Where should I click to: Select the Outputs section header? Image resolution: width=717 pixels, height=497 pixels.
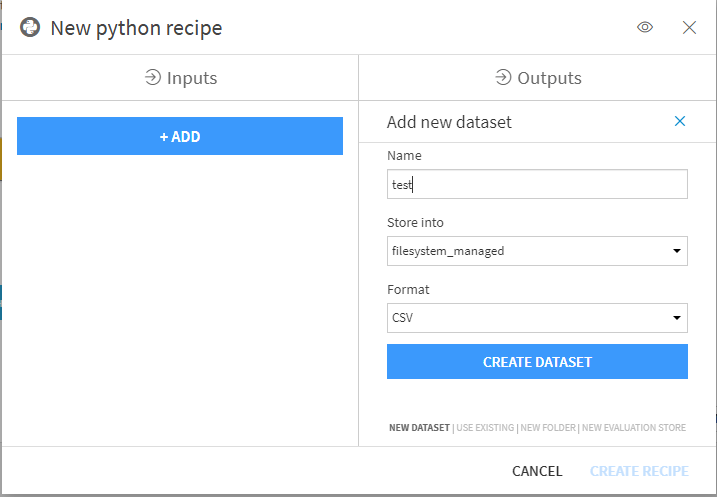[538, 78]
